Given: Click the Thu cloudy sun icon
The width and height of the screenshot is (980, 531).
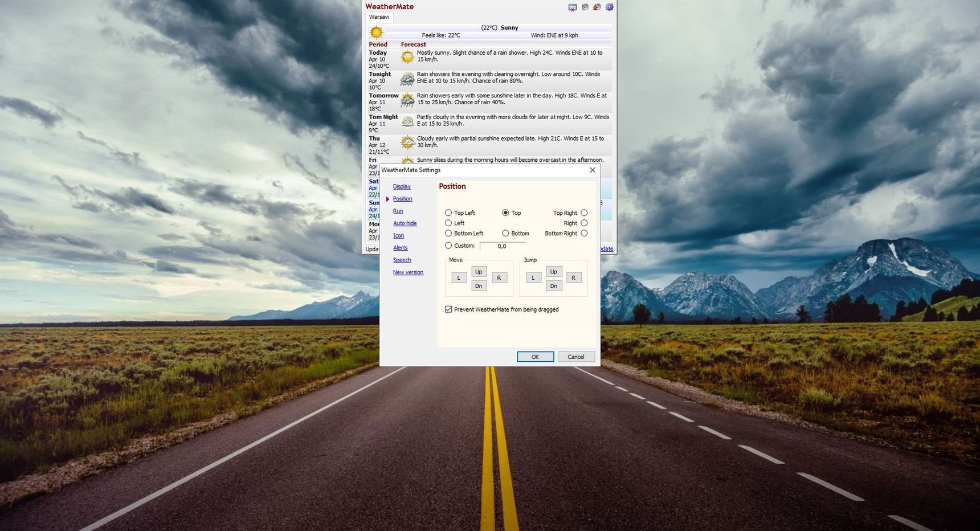Looking at the screenshot, I should (x=407, y=142).
